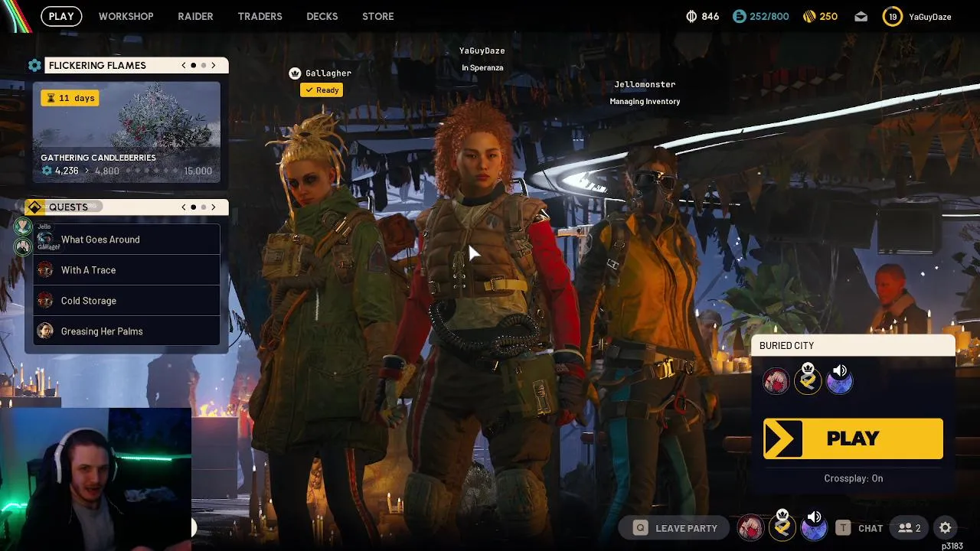Select first page dot in Flickering Flames
Screen dimensions: 980x551
(x=194, y=65)
